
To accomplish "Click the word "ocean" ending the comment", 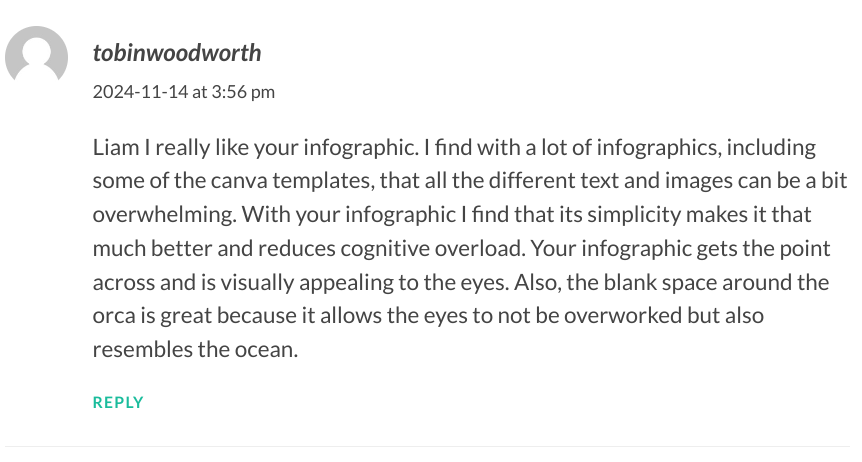I will point(264,350).
